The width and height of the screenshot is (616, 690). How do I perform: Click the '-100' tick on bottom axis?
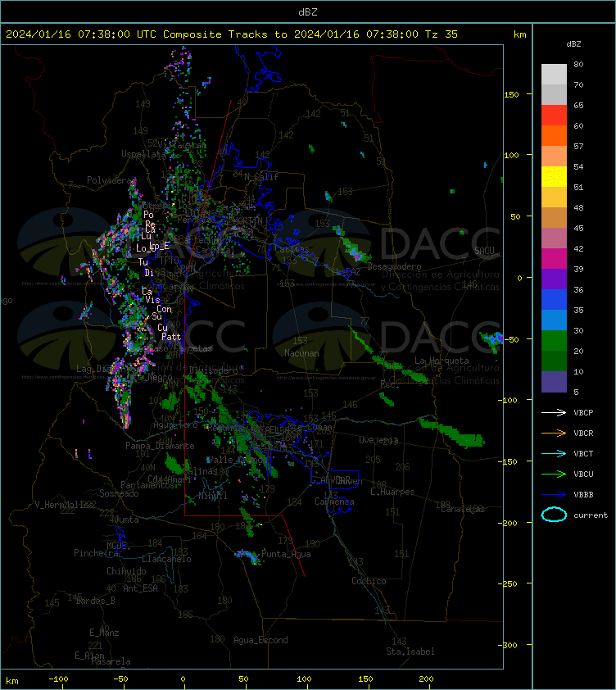coord(58,679)
